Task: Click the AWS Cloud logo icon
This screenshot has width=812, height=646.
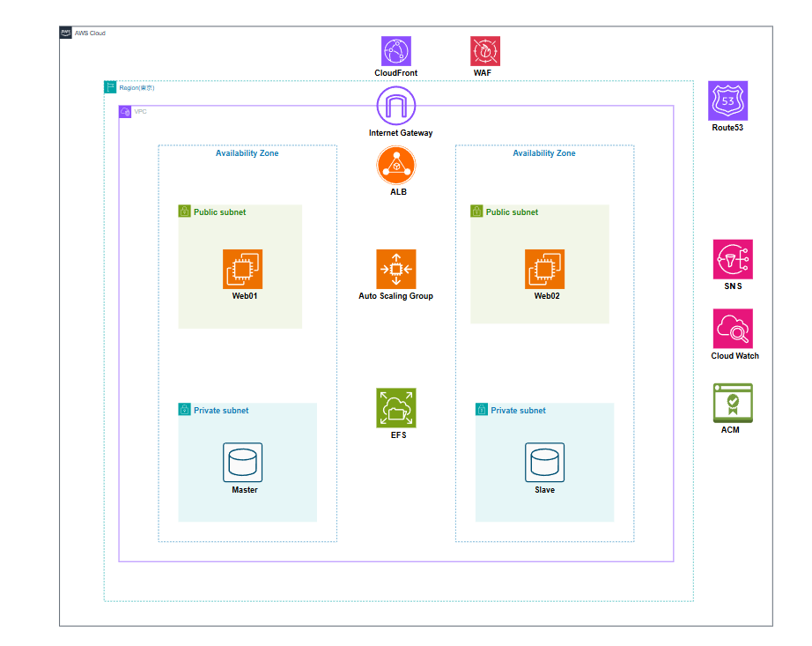Action: click(x=66, y=33)
